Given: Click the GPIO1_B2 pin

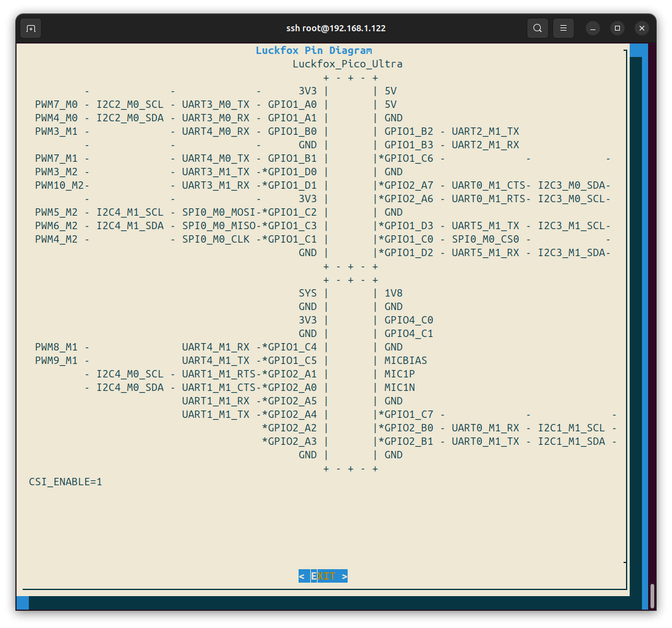Looking at the screenshot, I should point(409,132).
